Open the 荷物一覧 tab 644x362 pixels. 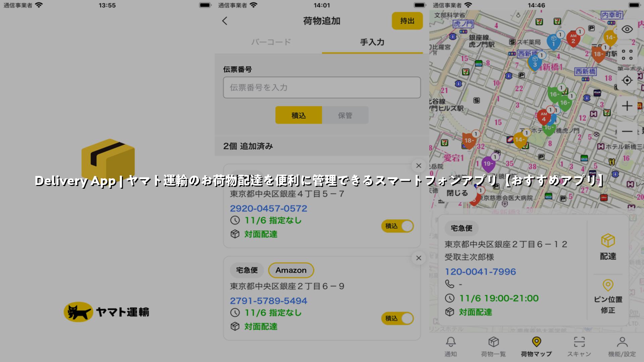tap(493, 347)
